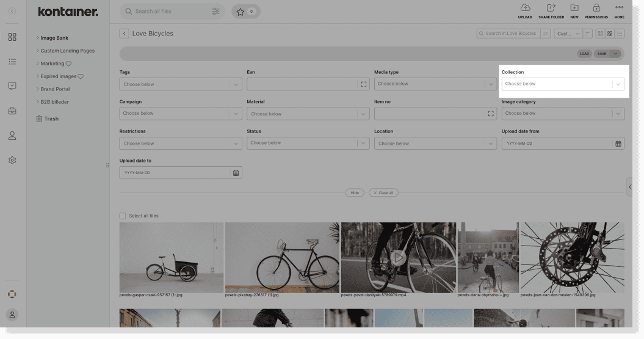Open the Share Folder option
Screen dimensions: 644x339
tap(551, 8)
